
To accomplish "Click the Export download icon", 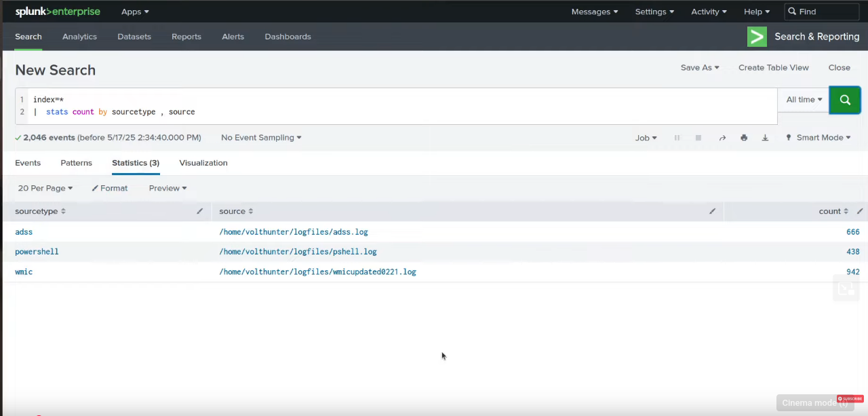I will click(765, 138).
